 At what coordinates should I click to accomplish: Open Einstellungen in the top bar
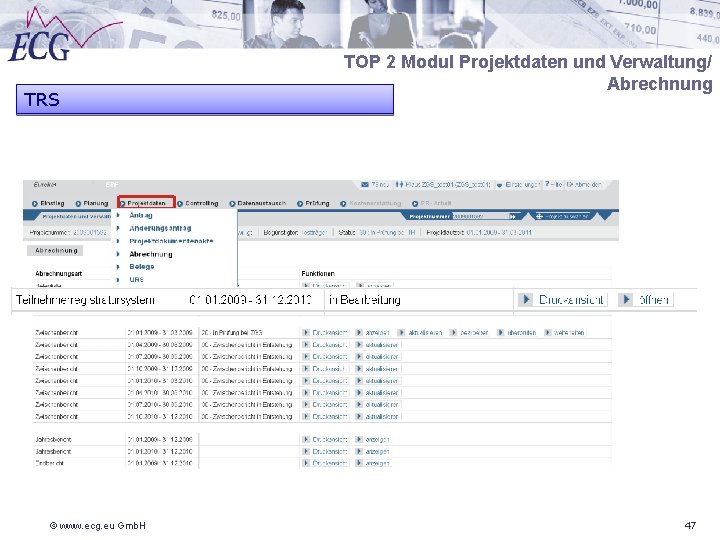coord(518,185)
